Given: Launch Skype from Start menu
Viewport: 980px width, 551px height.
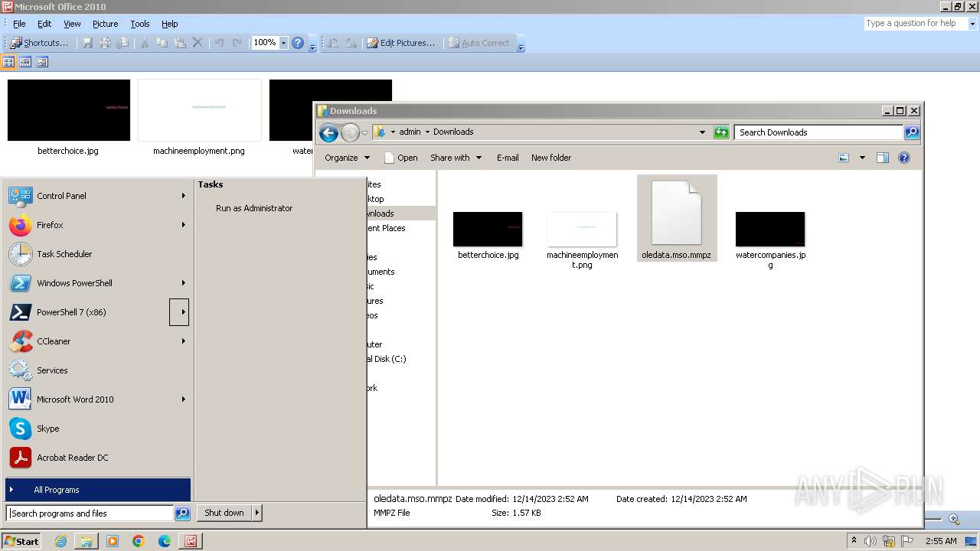Looking at the screenshot, I should (97, 429).
